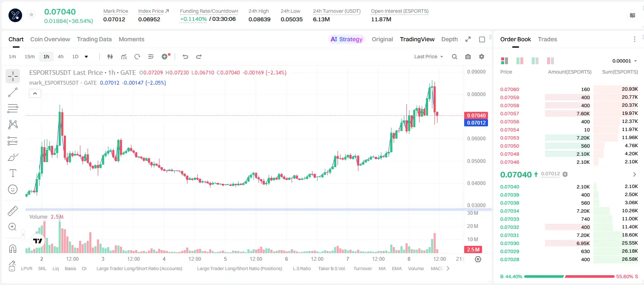Open the Moments tab
This screenshot has width=644, height=285.
coord(131,39)
